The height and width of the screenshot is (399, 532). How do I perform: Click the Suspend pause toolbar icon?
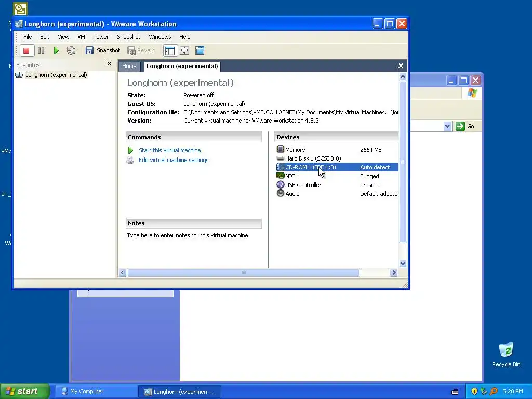pos(41,50)
